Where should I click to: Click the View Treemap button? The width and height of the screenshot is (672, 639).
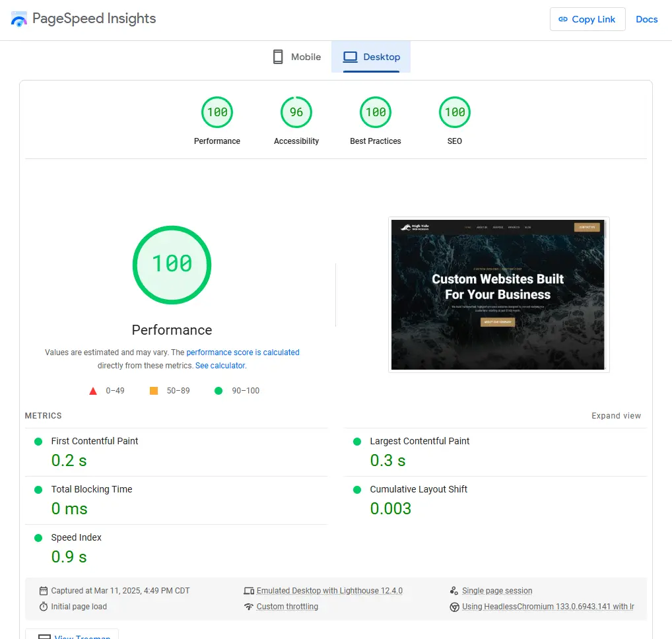coord(72,636)
